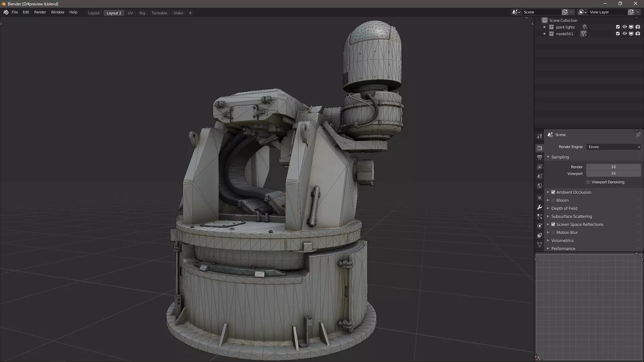Disable point lights in renders (camera icon)
This screenshot has width=644, height=362.
point(638,27)
